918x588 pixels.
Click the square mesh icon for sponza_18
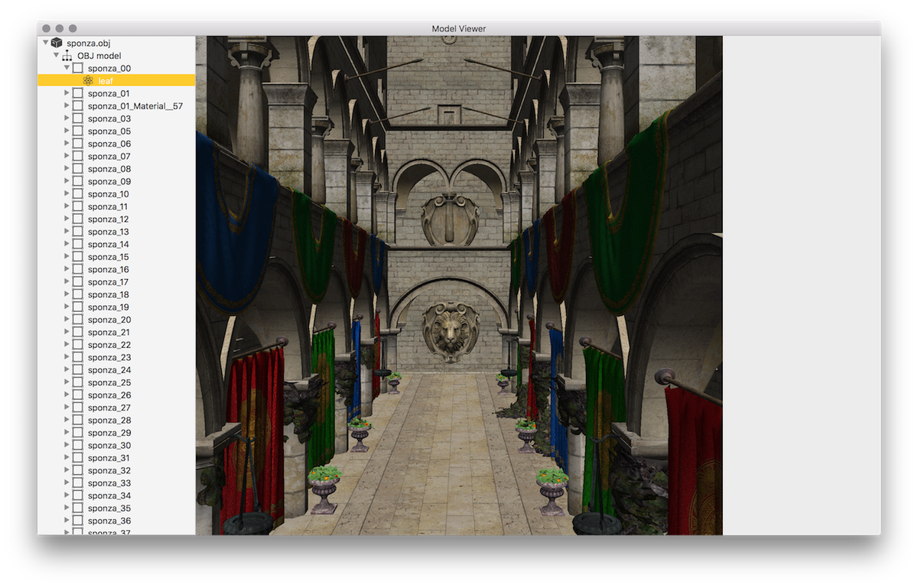pos(77,294)
